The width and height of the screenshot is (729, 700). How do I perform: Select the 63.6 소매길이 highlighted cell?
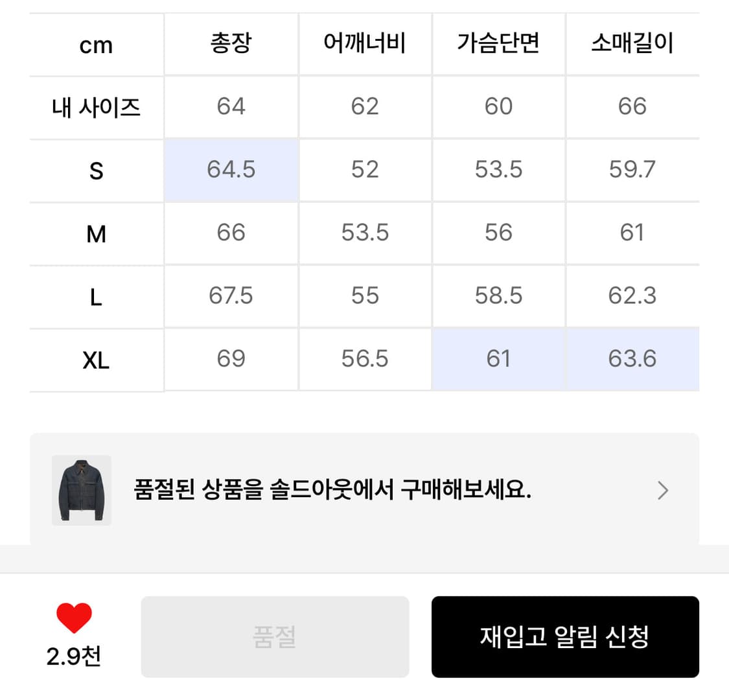point(632,360)
